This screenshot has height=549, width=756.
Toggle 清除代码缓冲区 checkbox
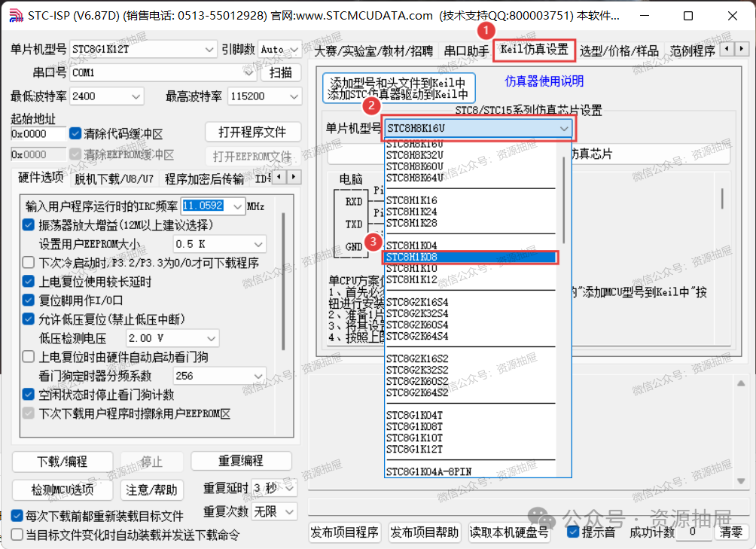[75, 133]
